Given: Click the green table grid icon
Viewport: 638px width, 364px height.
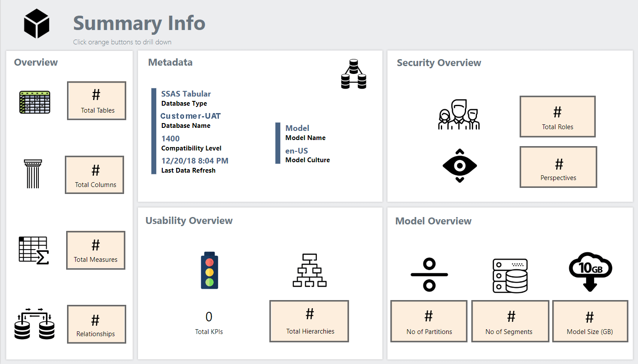Looking at the screenshot, I should (35, 102).
